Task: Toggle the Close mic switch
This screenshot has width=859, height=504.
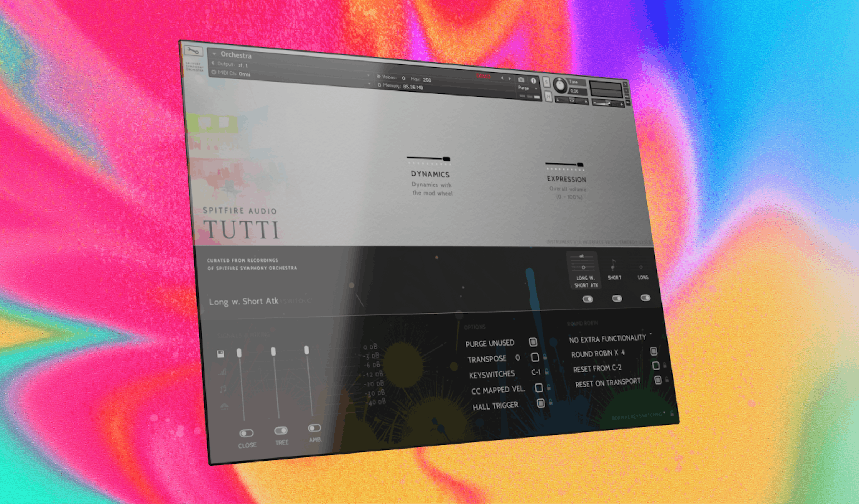Action: (246, 433)
